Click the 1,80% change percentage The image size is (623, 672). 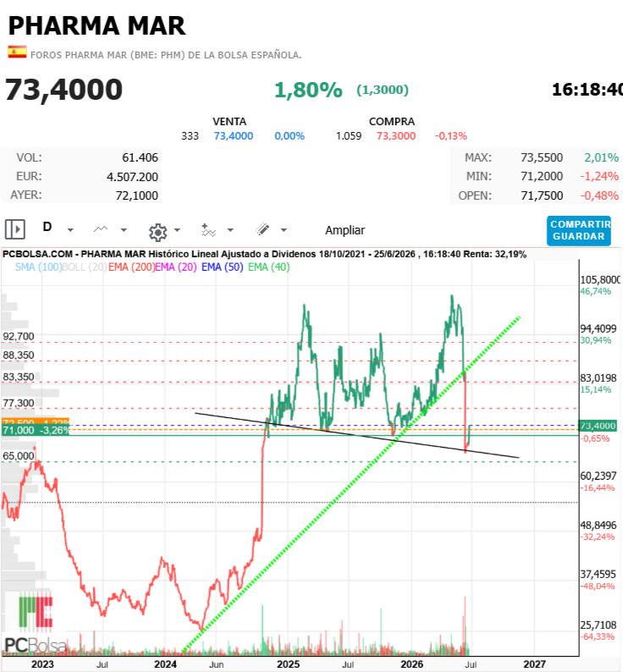pos(308,90)
